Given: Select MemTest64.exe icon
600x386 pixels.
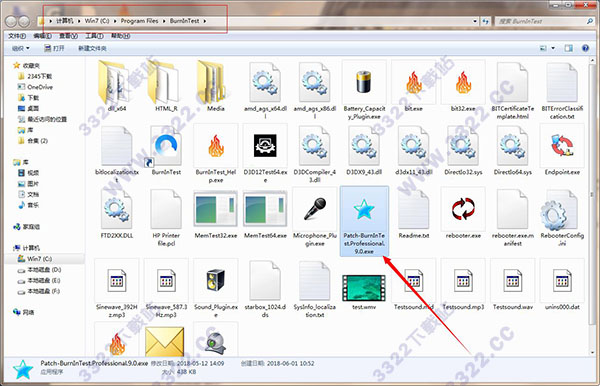Looking at the screenshot, I should 265,209.
